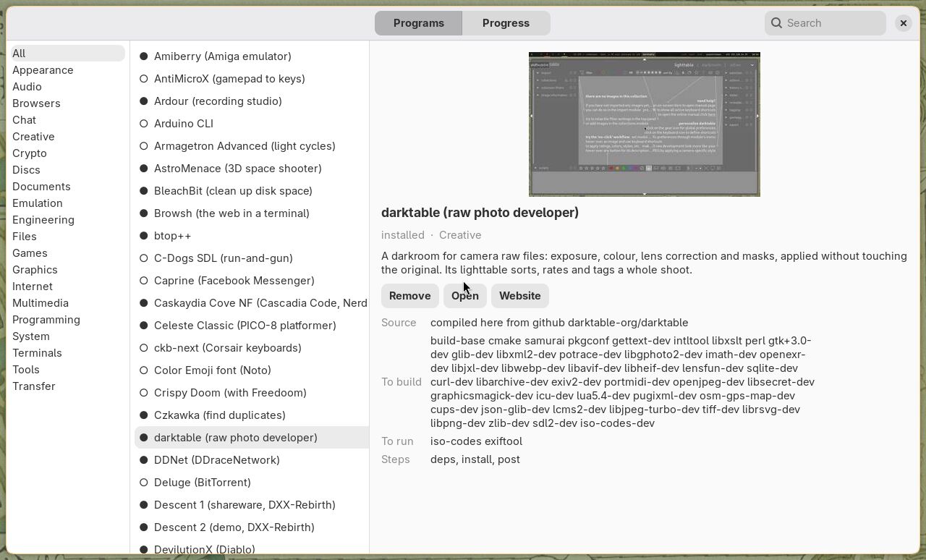Viewport: 926px width, 560px height.
Task: Close the window with the X button
Action: (904, 23)
